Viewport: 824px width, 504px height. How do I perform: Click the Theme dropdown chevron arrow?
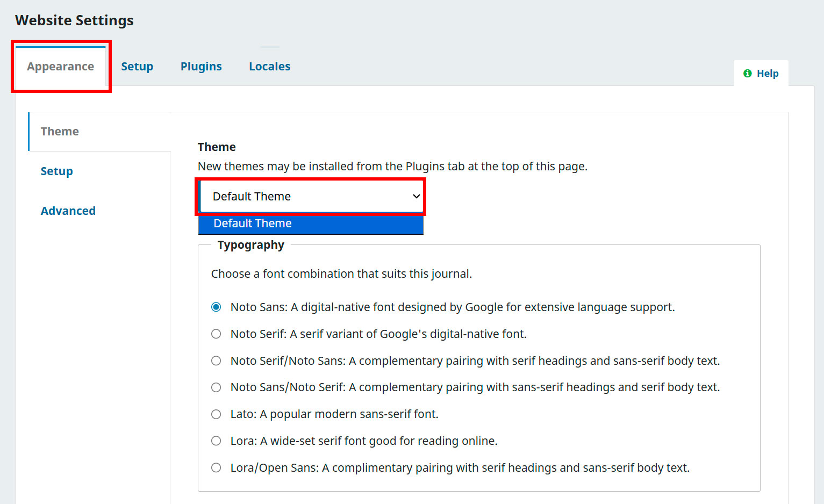(416, 197)
